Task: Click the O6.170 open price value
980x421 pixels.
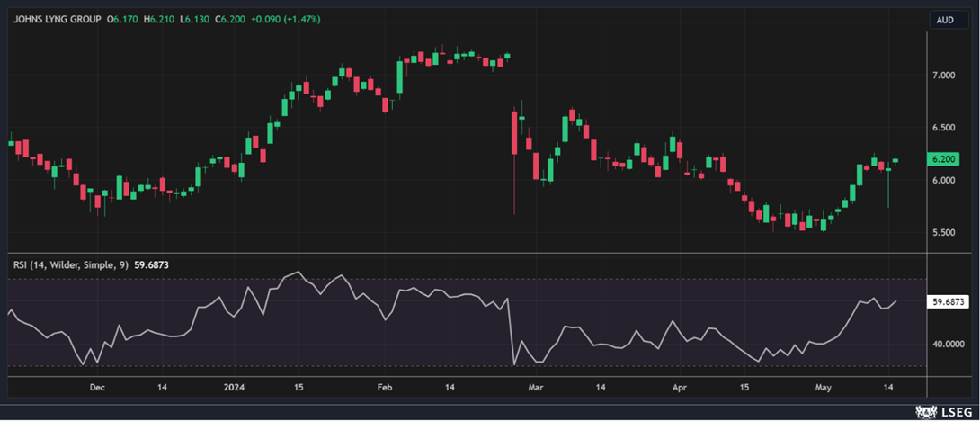Action: [x=124, y=20]
